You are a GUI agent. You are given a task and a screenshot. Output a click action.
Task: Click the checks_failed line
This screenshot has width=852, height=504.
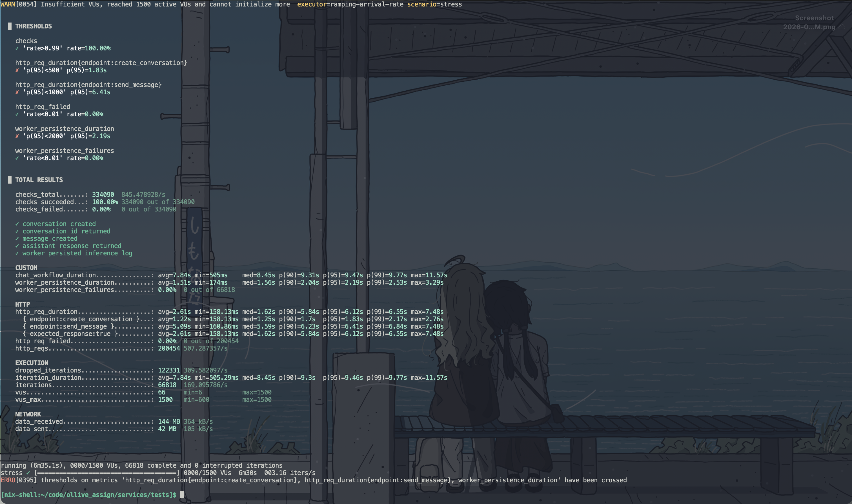pyautogui.click(x=96, y=209)
